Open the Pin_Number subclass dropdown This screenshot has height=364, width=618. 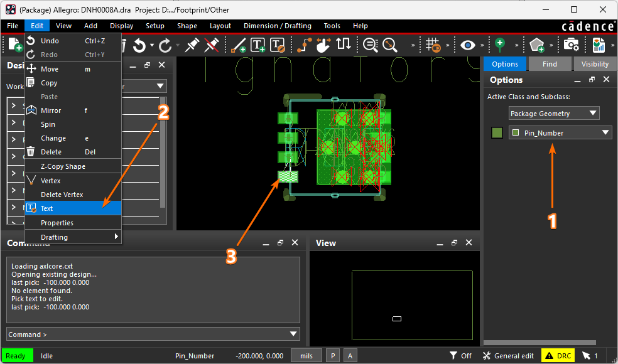(560, 133)
